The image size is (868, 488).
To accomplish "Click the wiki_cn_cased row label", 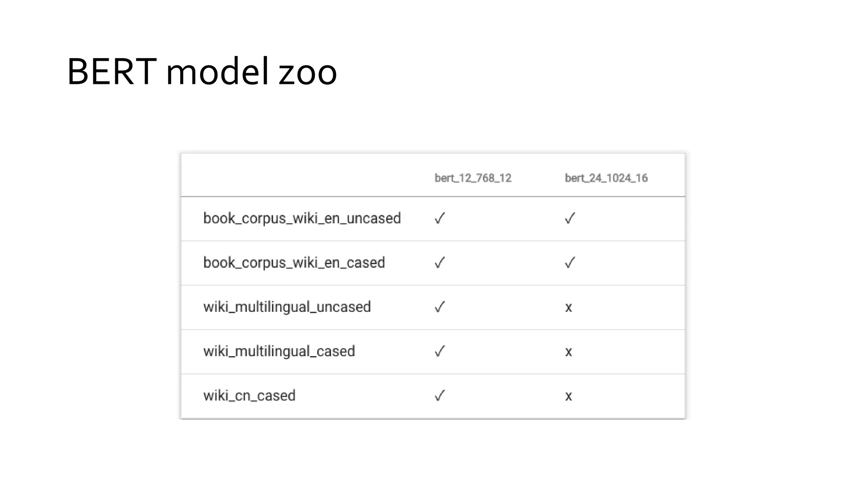I will point(249,396).
